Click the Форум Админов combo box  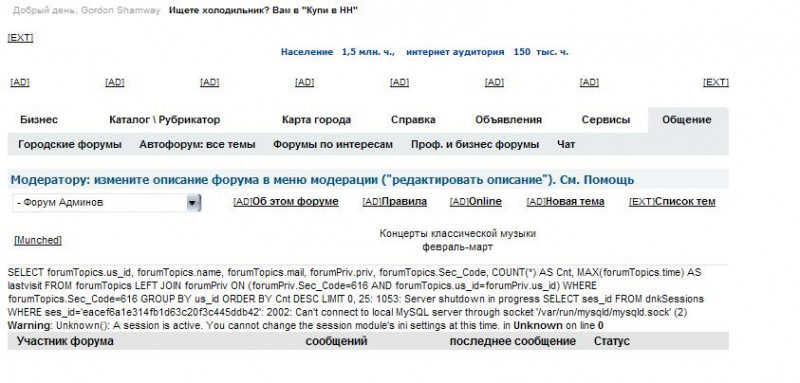[x=106, y=202]
